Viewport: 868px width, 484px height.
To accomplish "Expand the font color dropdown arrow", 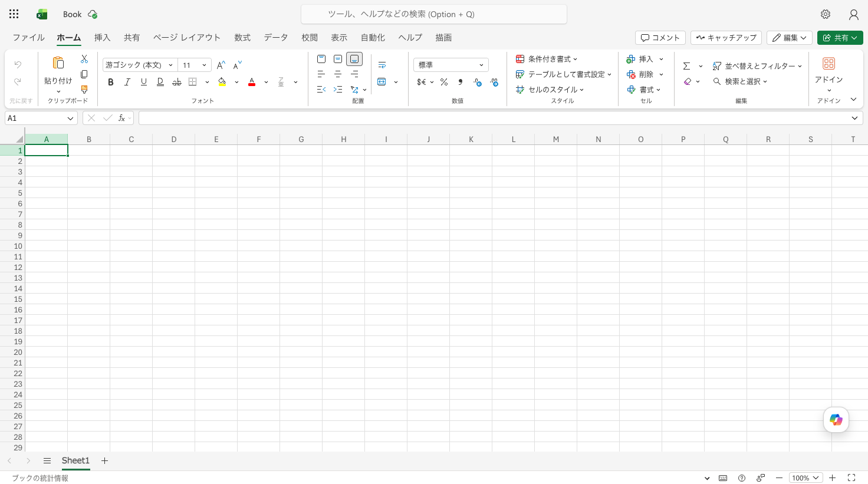I will point(266,82).
